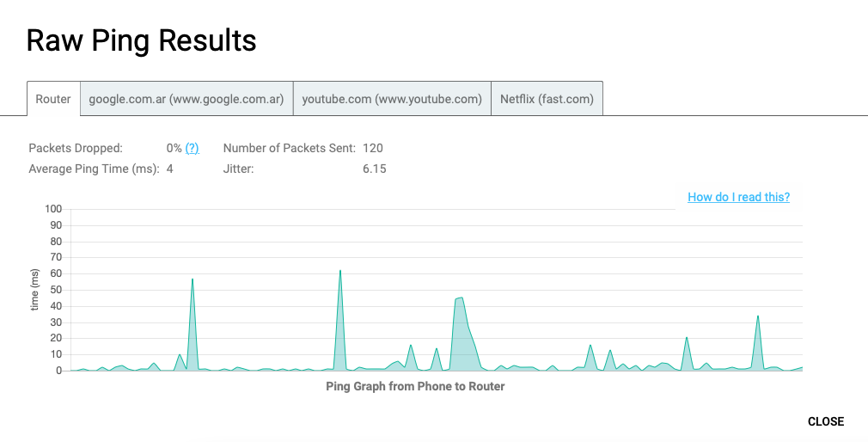Click the 'time (ms)' y-axis label
This screenshot has height=442, width=868.
(x=35, y=290)
